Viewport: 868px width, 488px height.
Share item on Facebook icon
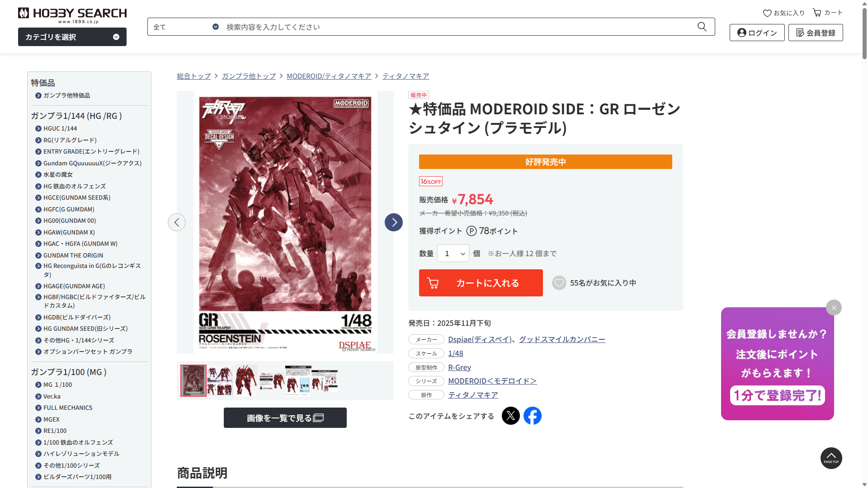tap(533, 416)
